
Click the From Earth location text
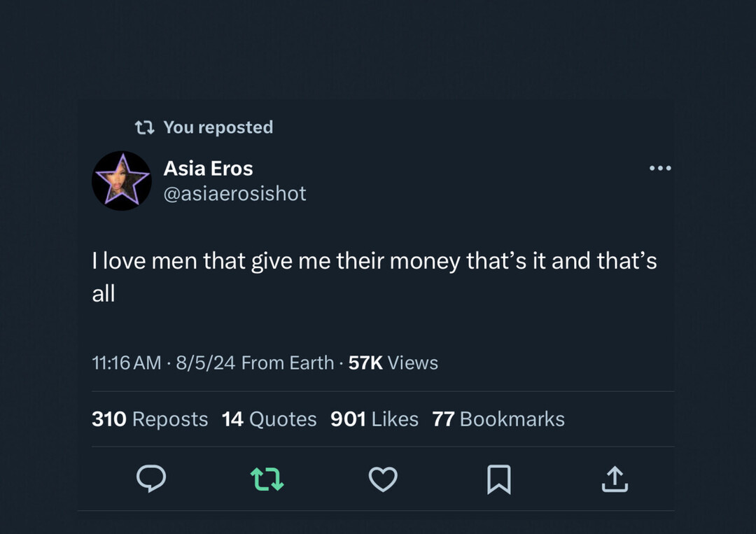(x=288, y=363)
